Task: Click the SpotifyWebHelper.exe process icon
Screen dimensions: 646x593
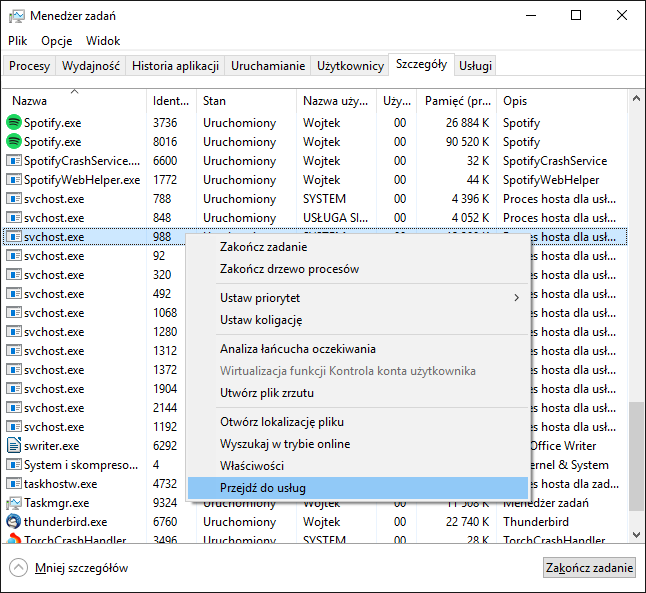Action: click(14, 180)
